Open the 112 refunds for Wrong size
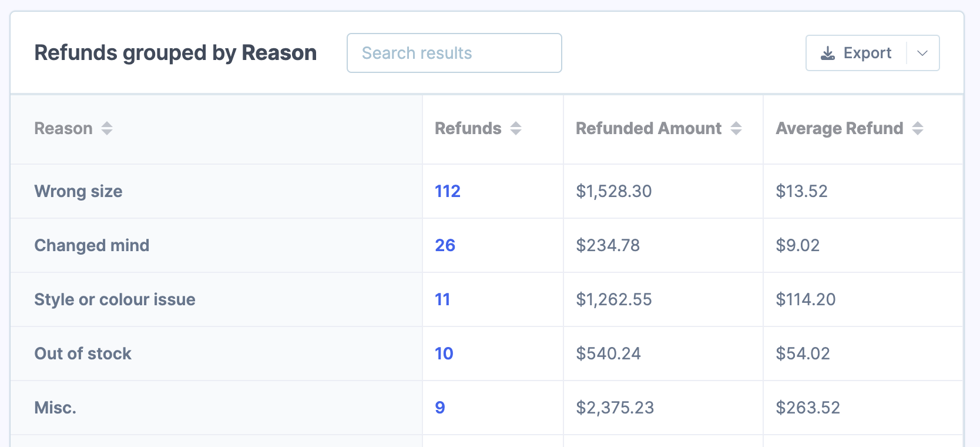 447,191
